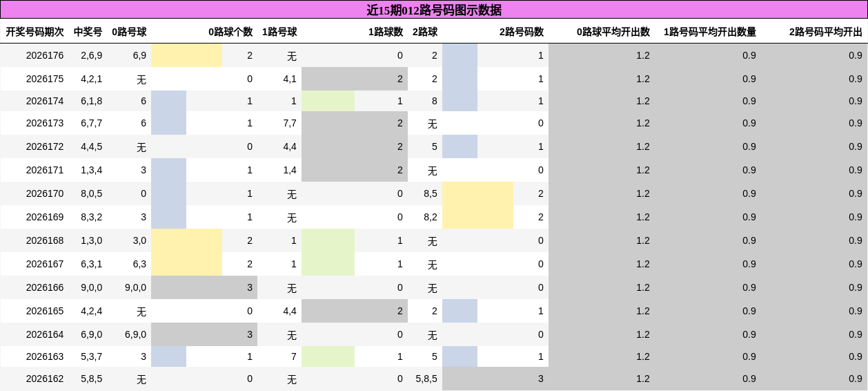
Task: Click the 0路球平均开出数 column header
Action: coord(613,32)
